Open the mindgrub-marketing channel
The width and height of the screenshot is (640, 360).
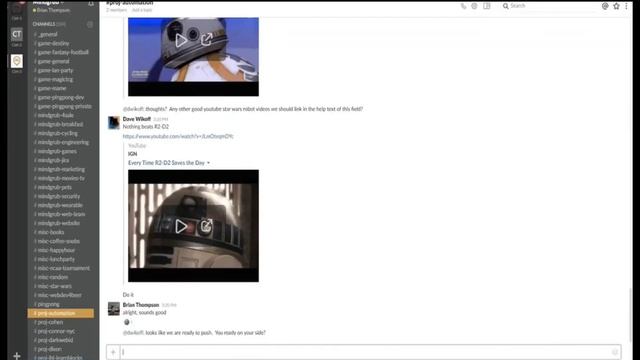60,169
